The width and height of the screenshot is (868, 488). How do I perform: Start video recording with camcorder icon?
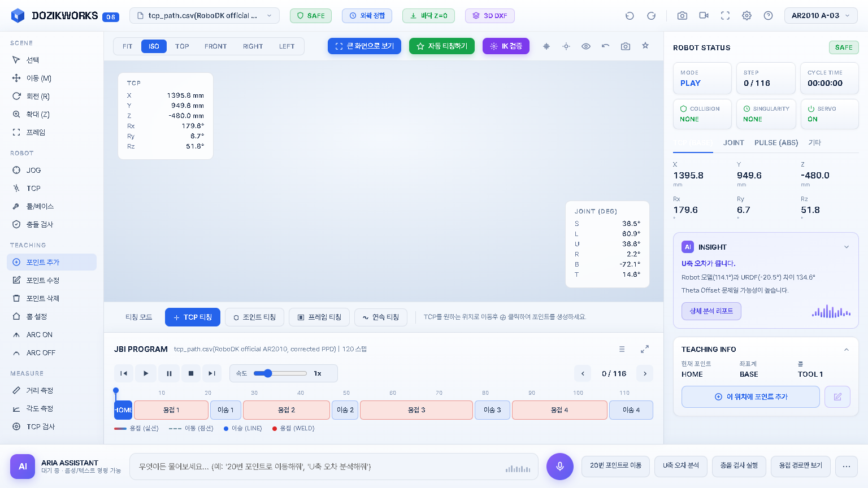[704, 16]
